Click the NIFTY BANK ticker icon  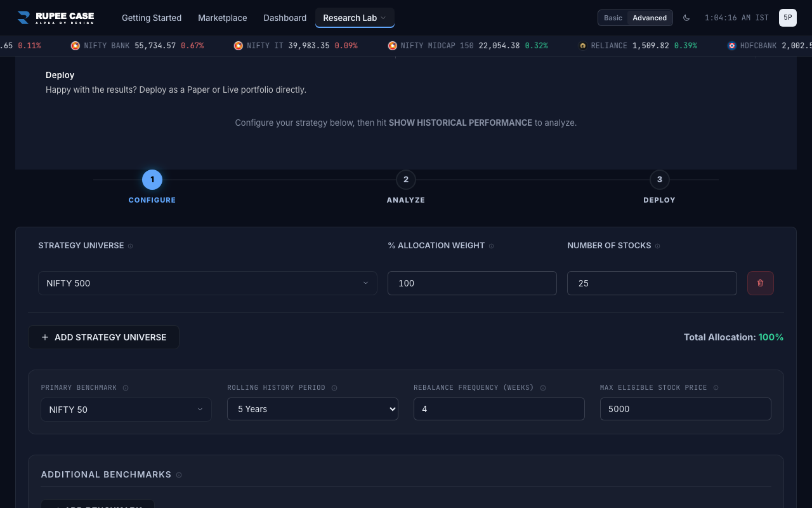(75, 46)
